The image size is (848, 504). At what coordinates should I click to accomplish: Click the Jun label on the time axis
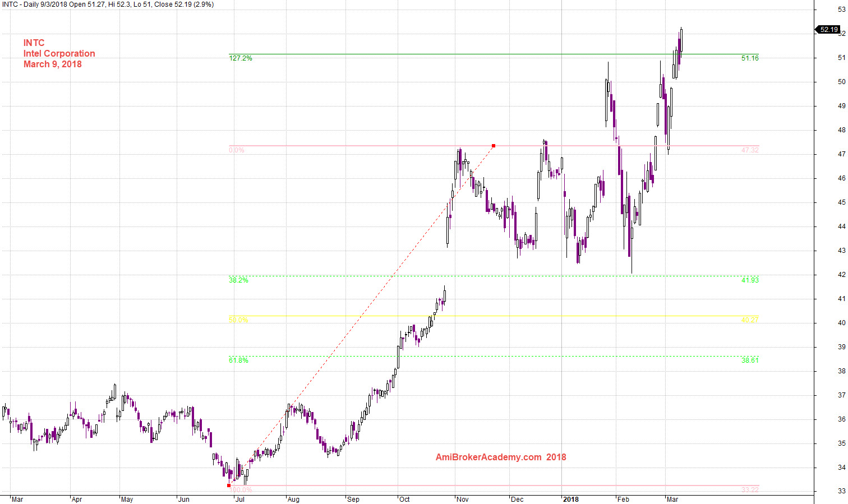(x=183, y=500)
